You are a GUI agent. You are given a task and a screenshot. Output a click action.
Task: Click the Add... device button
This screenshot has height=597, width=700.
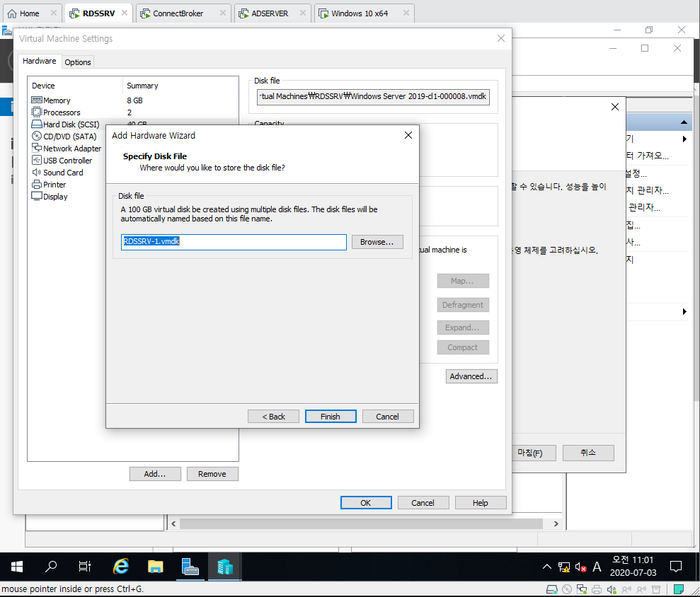(x=155, y=474)
